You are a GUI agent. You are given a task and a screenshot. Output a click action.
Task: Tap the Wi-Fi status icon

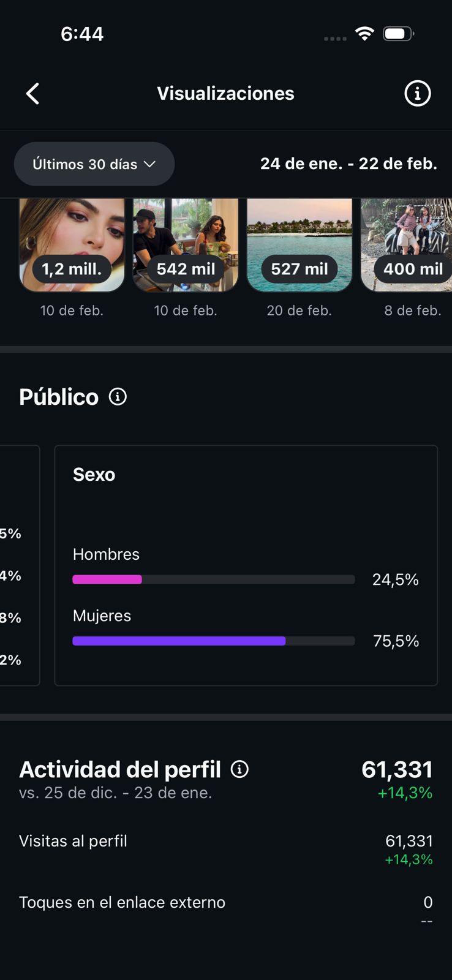(x=364, y=34)
